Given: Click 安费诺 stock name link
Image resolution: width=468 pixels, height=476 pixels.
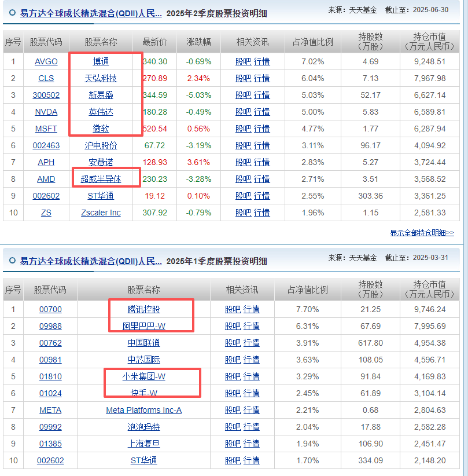Looking at the screenshot, I should [x=101, y=162].
